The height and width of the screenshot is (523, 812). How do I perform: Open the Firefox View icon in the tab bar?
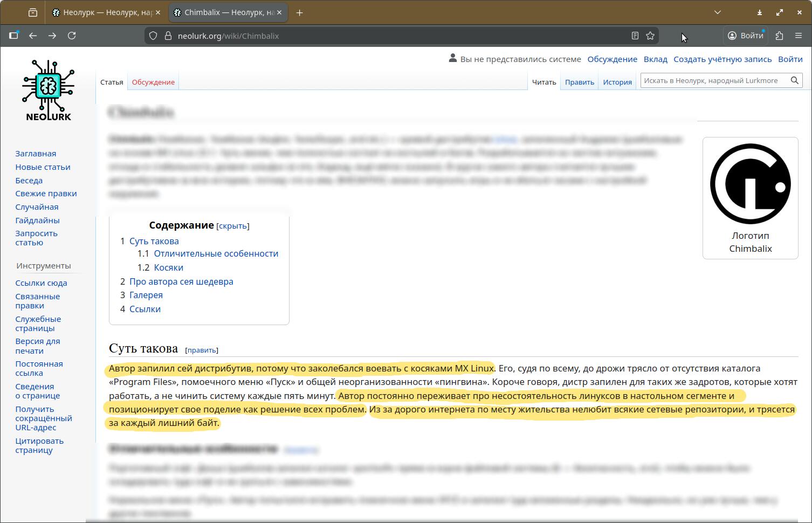(x=33, y=12)
